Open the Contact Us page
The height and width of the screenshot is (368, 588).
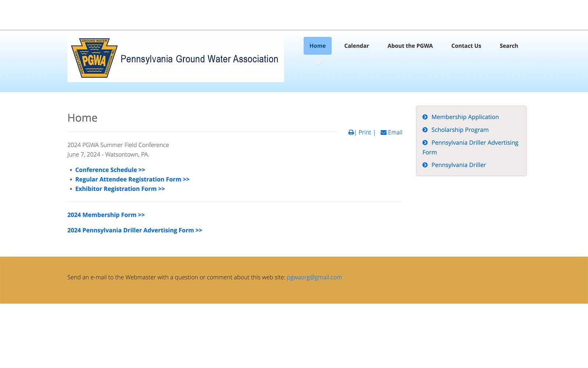(466, 46)
